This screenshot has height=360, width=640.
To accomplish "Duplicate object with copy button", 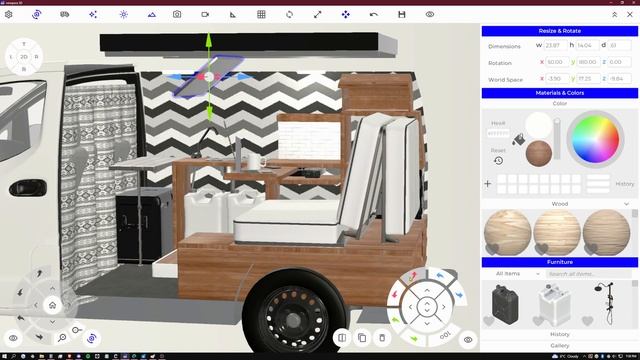I will (x=362, y=338).
